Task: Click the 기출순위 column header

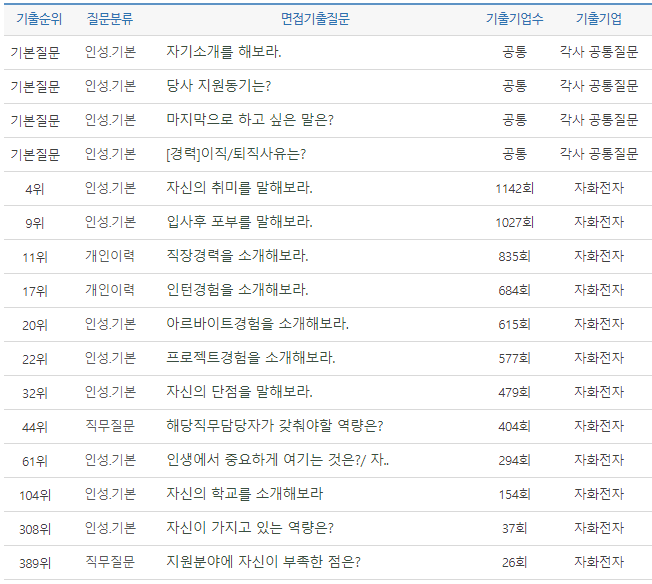Action: 35,19
